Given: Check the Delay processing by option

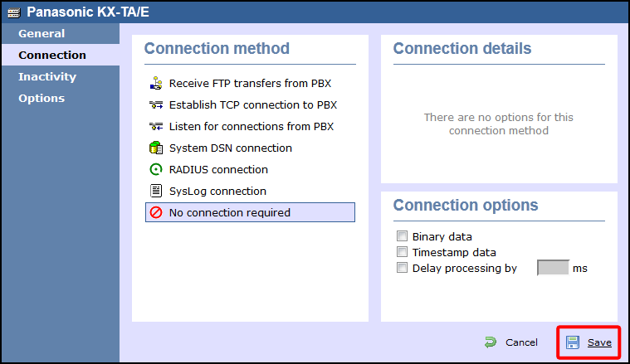Looking at the screenshot, I should [x=403, y=268].
